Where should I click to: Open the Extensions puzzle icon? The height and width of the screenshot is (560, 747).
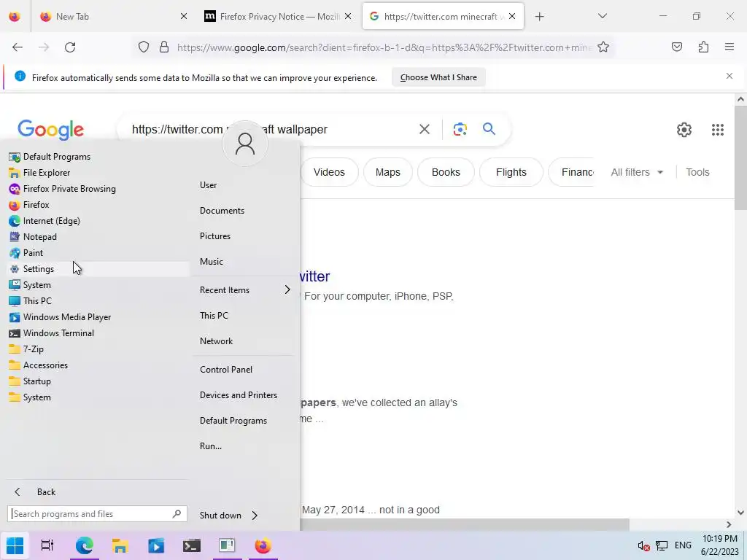tap(704, 47)
